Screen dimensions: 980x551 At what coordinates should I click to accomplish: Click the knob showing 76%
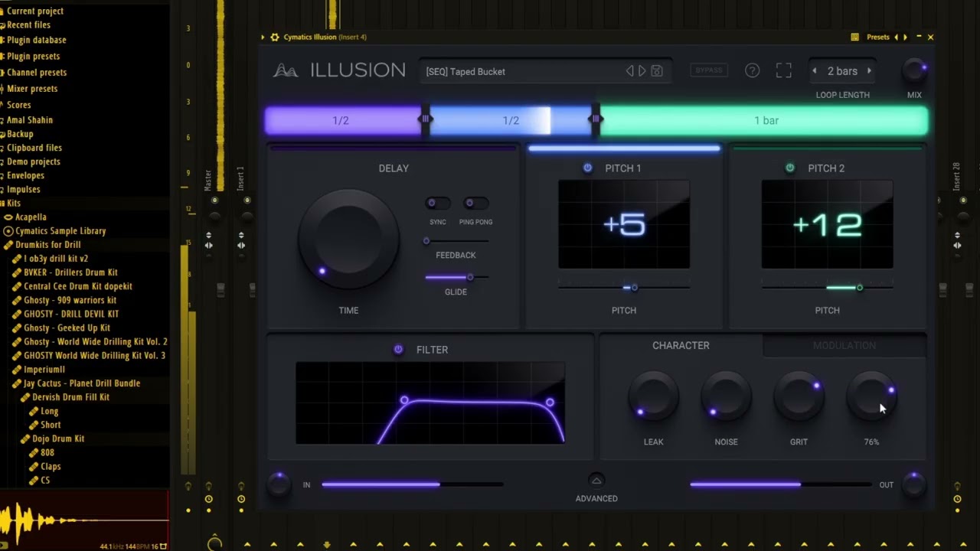tap(871, 398)
